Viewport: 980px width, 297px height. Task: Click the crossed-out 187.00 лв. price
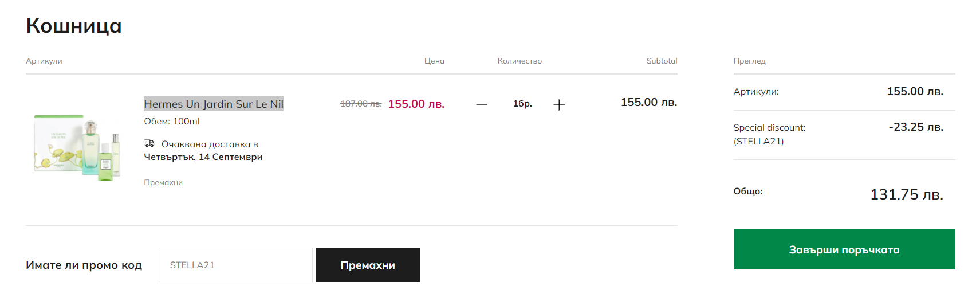pyautogui.click(x=361, y=104)
